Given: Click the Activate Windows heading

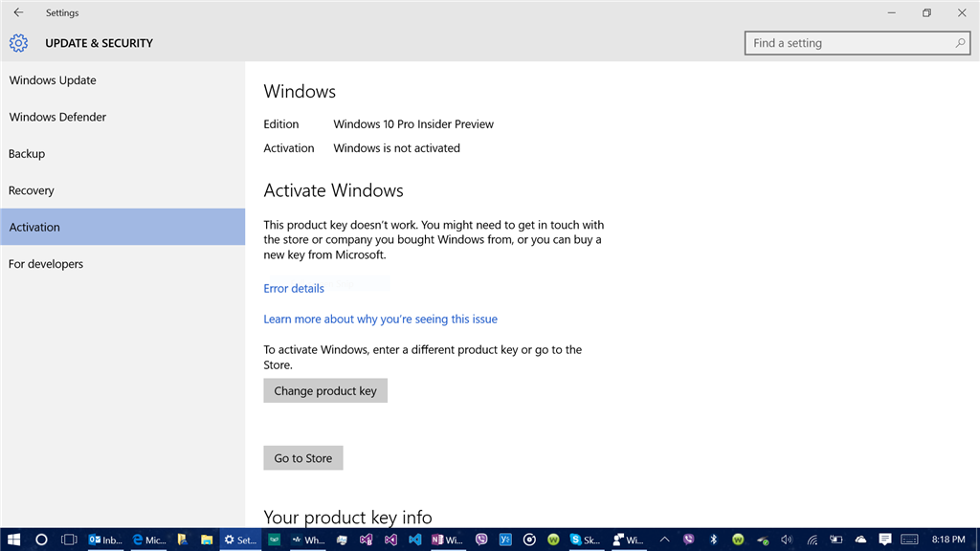Looking at the screenshot, I should click(x=333, y=190).
